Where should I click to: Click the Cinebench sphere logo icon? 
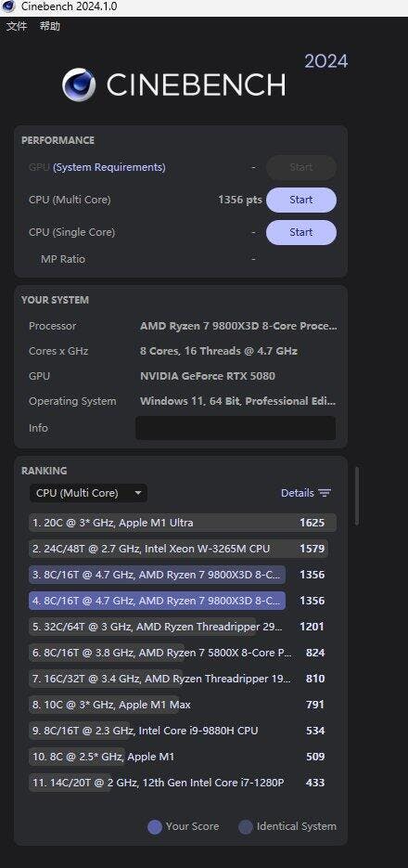[79, 84]
